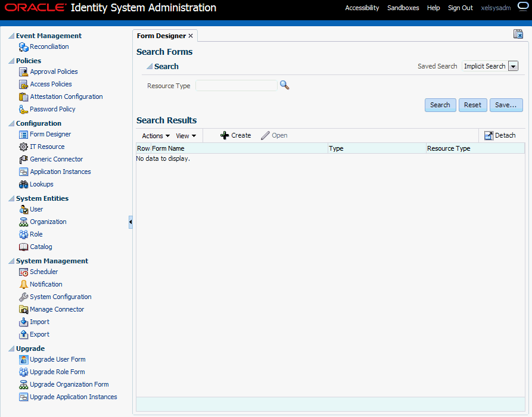Collapse the Search criteria panel
The image size is (532, 417).
point(150,67)
